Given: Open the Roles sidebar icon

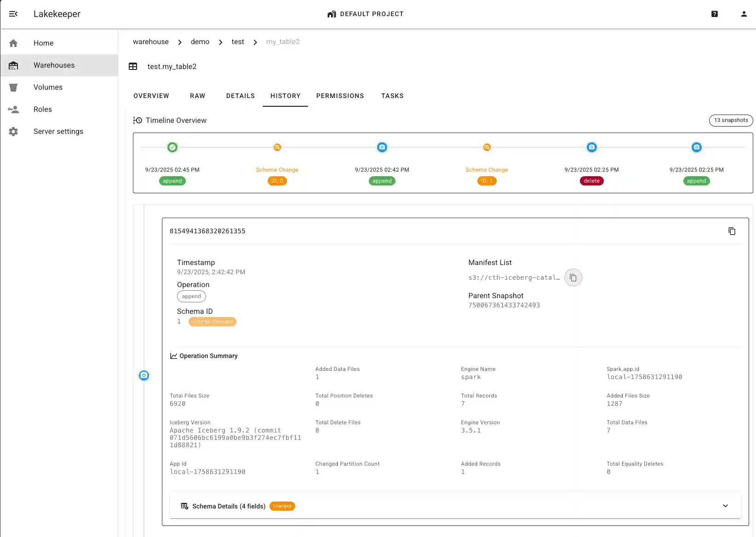Looking at the screenshot, I should coord(13,109).
